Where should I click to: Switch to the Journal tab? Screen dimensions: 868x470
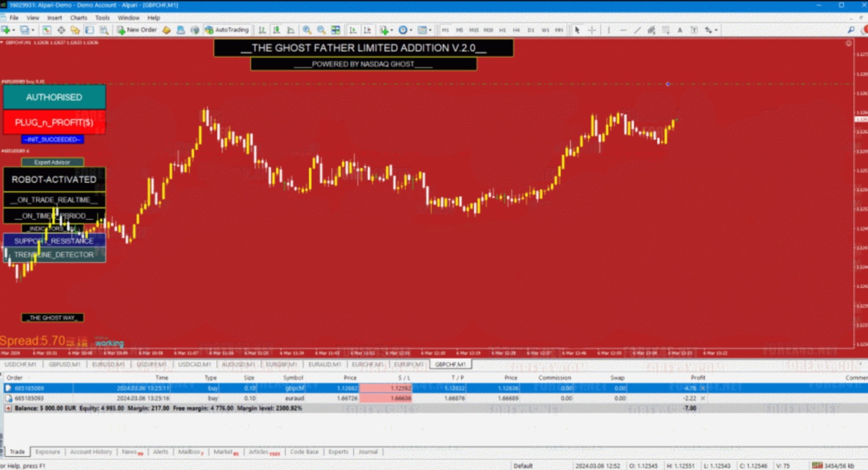click(x=368, y=452)
